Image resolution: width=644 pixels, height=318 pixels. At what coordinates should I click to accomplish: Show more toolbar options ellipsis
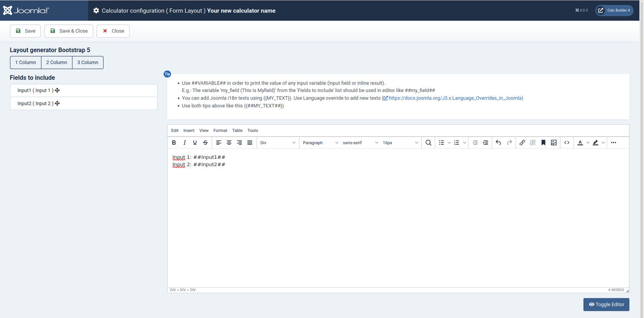click(613, 143)
